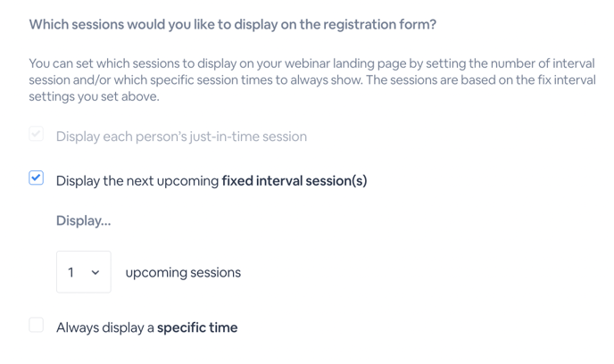Image resolution: width=614 pixels, height=364 pixels.
Task: Uncheck Display the next upcoming fixed interval session(s)
Action: pyautogui.click(x=36, y=178)
